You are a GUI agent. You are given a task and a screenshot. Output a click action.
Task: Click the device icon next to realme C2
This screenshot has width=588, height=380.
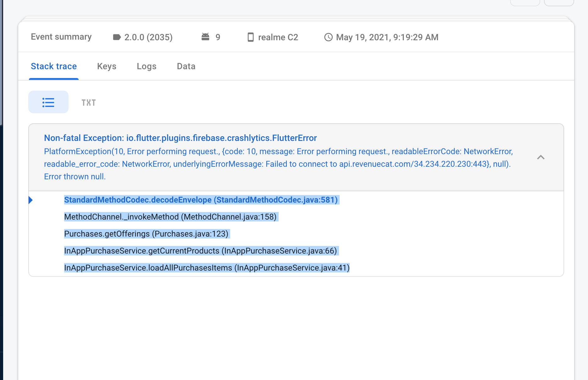(250, 37)
